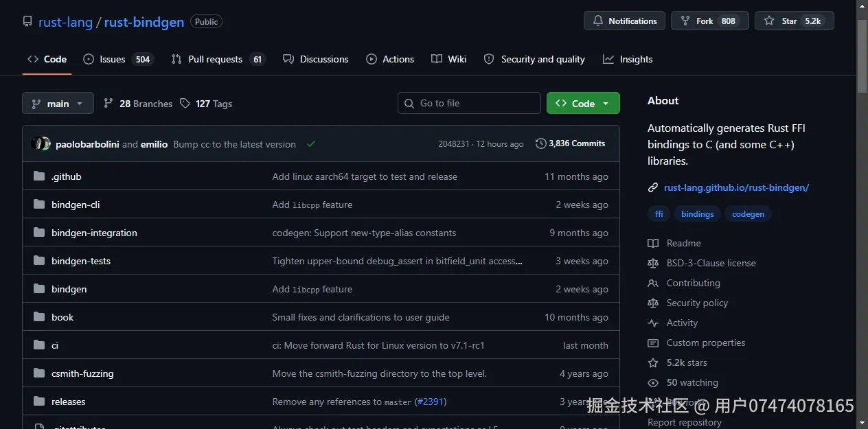View the 3,836 Commits history

click(571, 143)
